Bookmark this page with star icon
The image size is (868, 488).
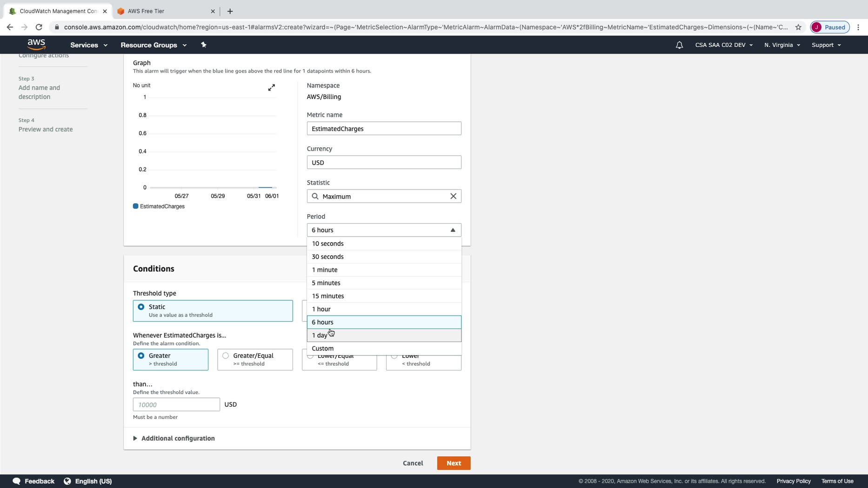coord(798,27)
